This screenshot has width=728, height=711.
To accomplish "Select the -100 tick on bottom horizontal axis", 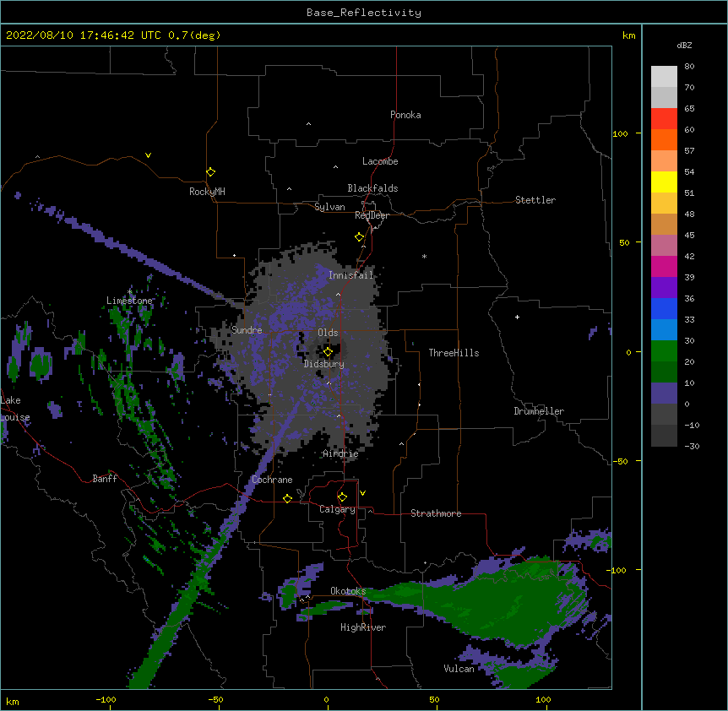I will (106, 699).
